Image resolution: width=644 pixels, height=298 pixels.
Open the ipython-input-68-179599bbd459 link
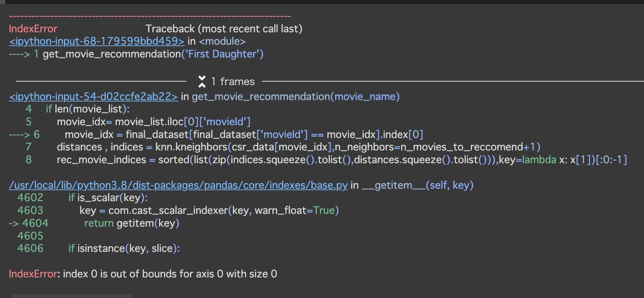[97, 41]
